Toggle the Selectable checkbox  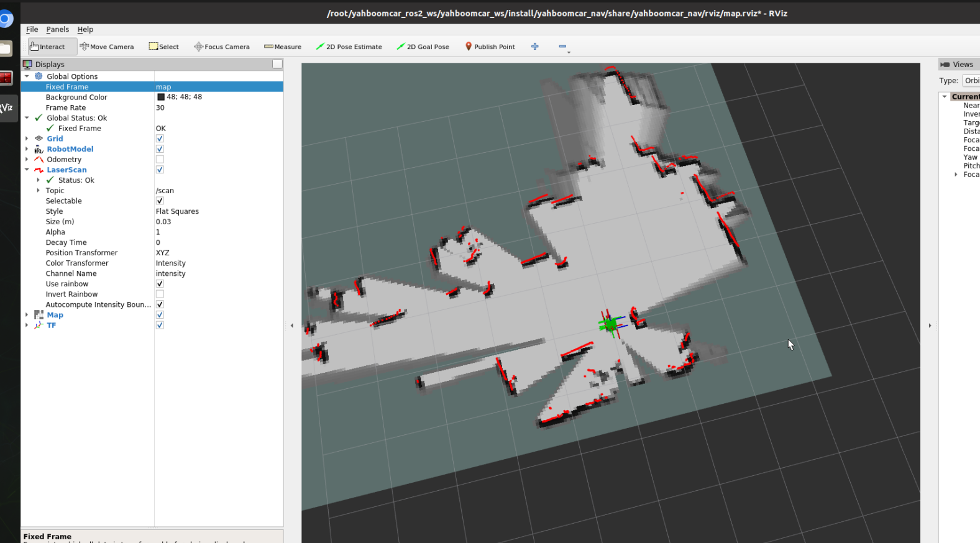click(x=160, y=201)
